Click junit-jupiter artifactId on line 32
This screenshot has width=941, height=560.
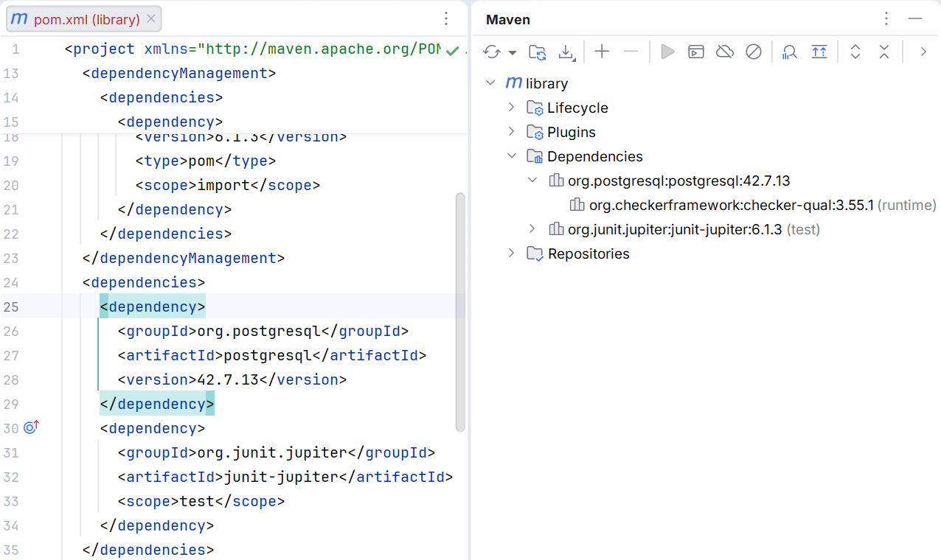[x=281, y=477]
